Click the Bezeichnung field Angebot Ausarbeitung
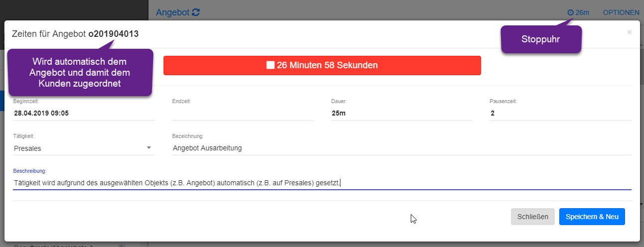 pyautogui.click(x=401, y=148)
